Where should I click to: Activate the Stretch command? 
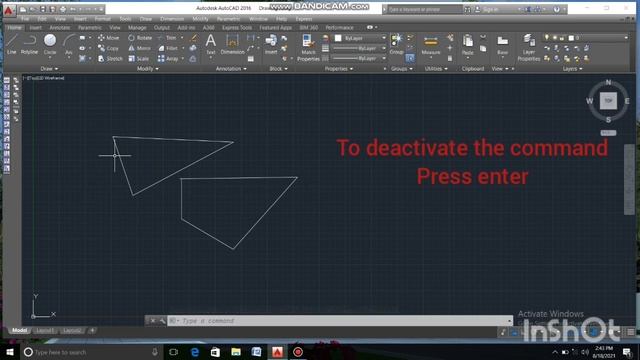click(x=110, y=59)
